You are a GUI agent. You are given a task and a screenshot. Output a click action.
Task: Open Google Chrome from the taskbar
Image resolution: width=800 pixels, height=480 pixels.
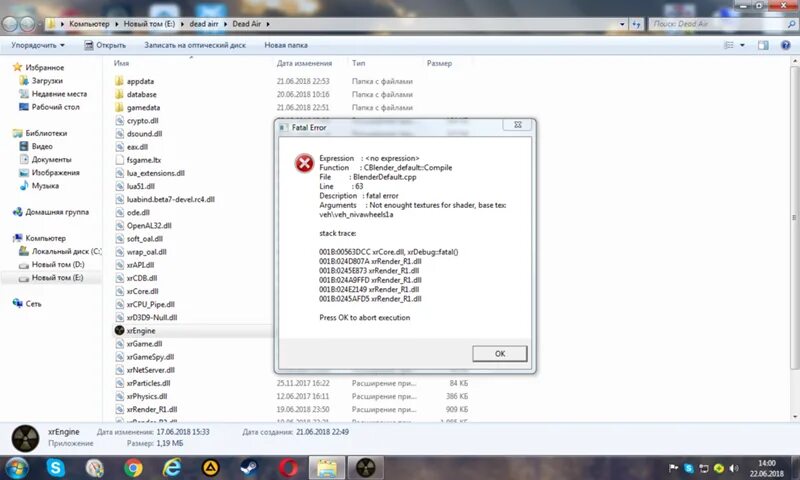coord(133,468)
